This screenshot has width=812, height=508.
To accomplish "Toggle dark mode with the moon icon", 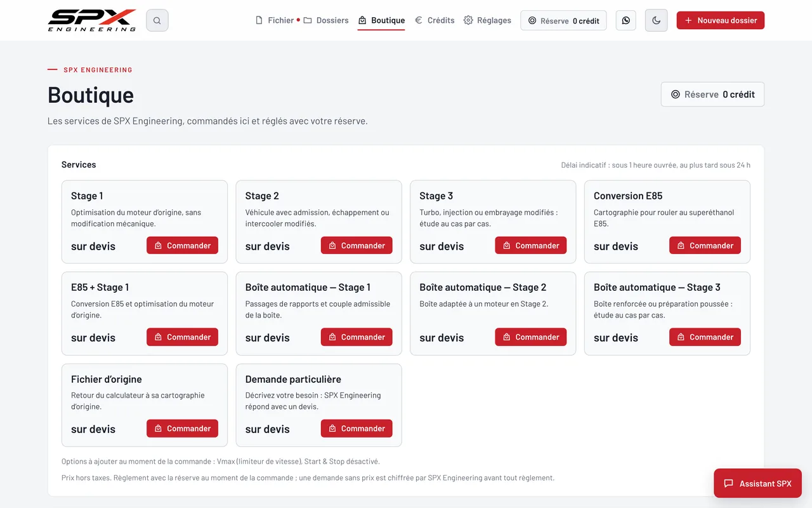I will tap(656, 20).
